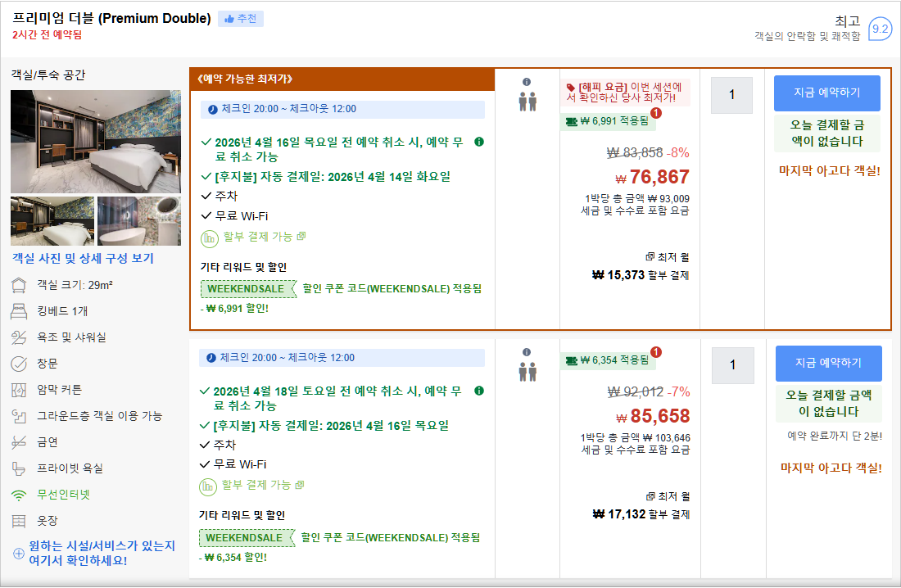Click installment icon in first offer

(210, 238)
